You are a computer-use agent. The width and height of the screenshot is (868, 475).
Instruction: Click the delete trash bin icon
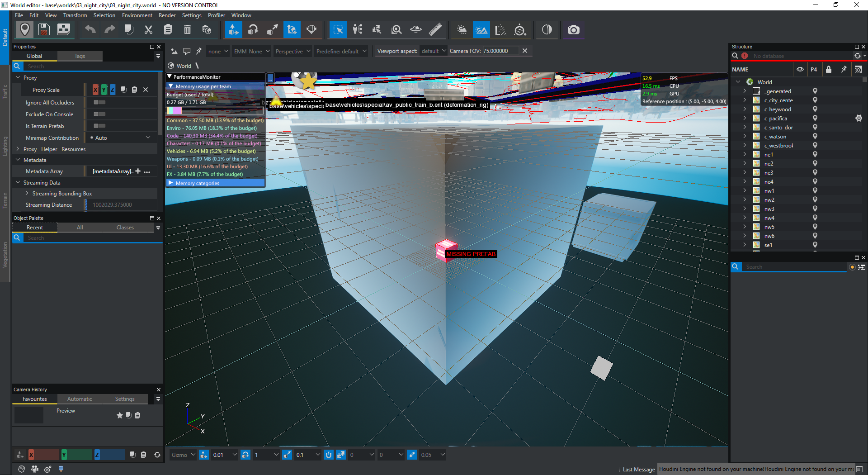pyautogui.click(x=187, y=30)
